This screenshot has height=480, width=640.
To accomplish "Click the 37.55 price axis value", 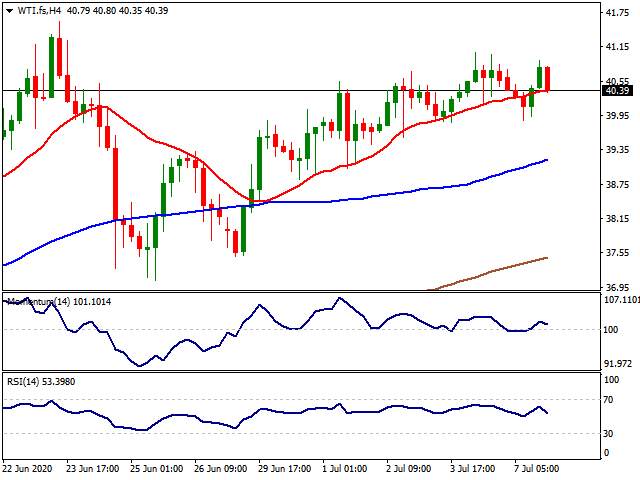I will click(x=617, y=253).
